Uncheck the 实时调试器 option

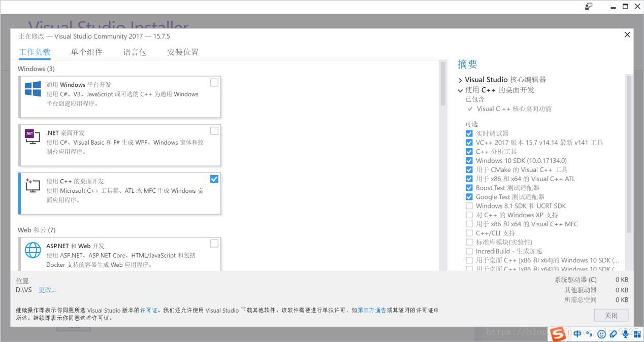pyautogui.click(x=469, y=133)
